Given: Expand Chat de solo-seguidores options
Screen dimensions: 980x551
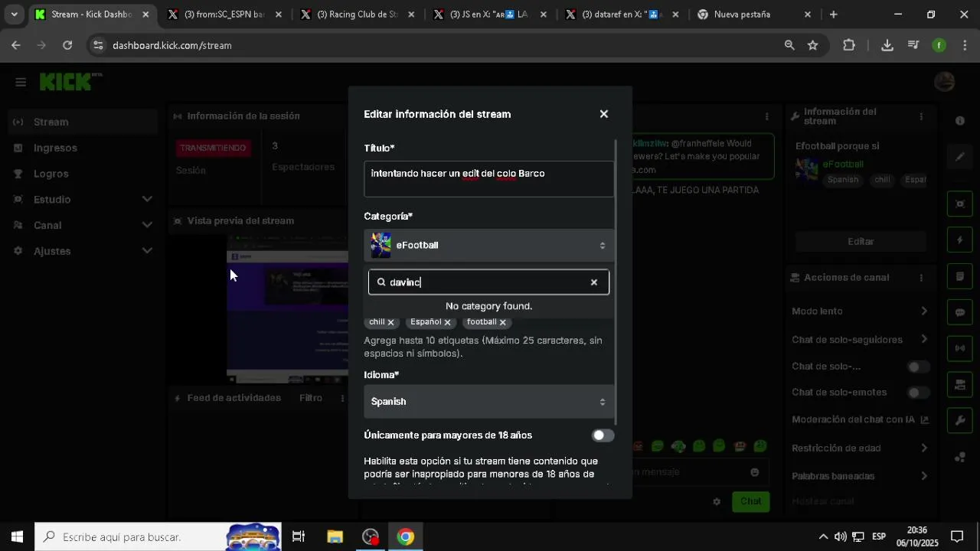Looking at the screenshot, I should [x=924, y=339].
